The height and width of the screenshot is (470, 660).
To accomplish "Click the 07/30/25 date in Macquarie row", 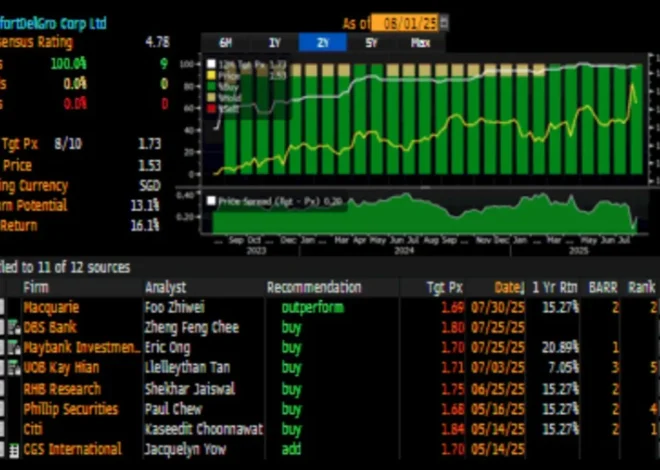I will coord(498,308).
